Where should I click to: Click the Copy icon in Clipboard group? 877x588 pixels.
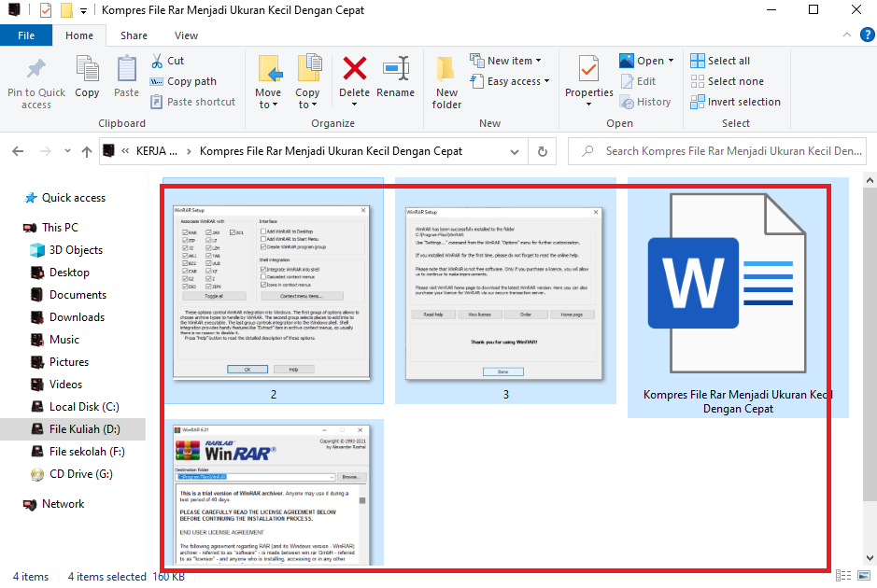[87, 69]
